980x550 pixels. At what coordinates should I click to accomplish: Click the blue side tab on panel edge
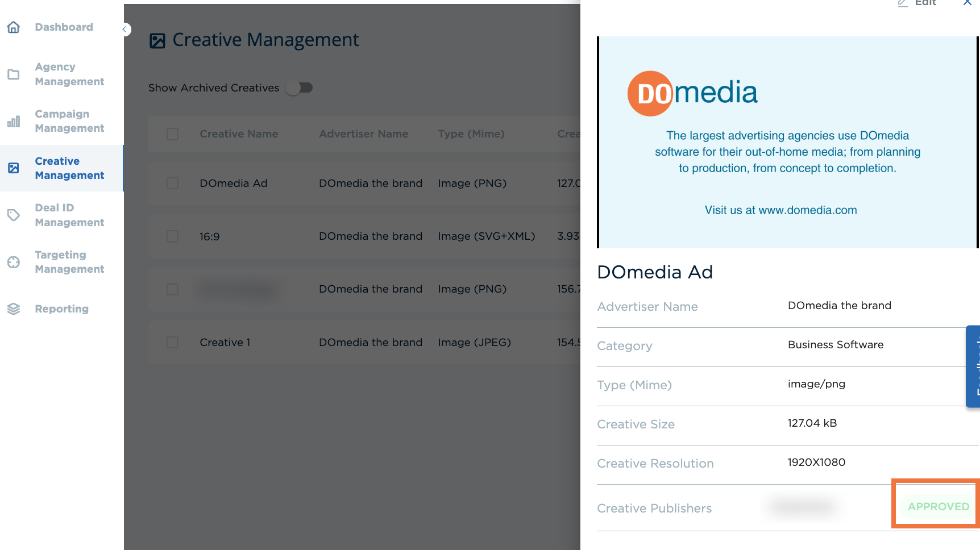pyautogui.click(x=973, y=366)
